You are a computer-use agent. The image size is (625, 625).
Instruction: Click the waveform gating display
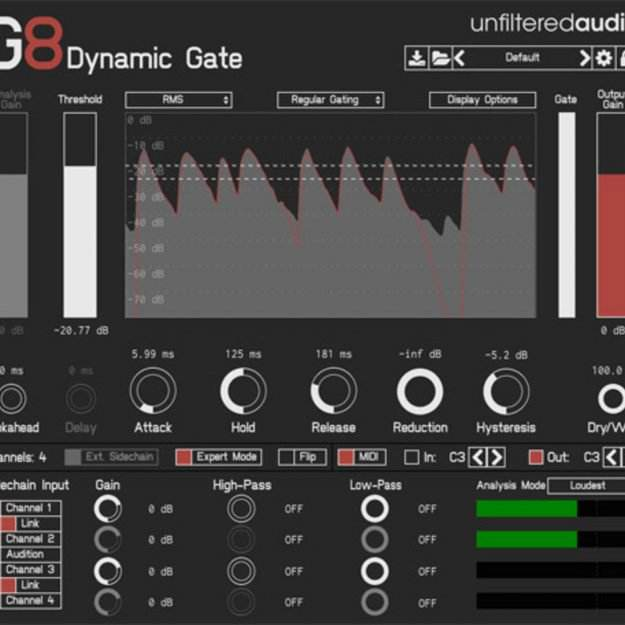pyautogui.click(x=330, y=215)
